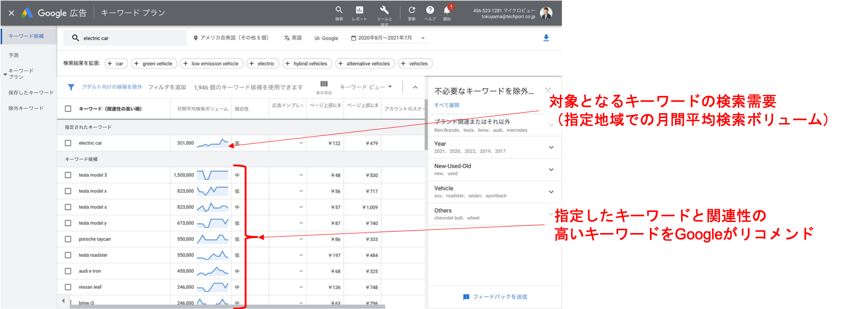Click アダルト向けの候補を除外 filter
868x309 pixels.
point(112,87)
